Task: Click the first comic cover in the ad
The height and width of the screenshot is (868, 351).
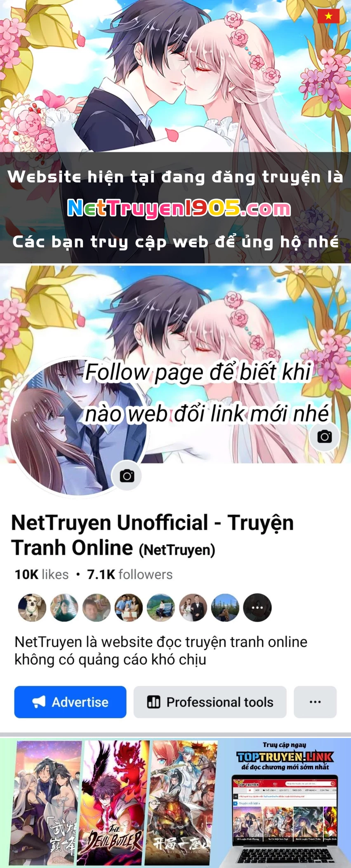Action: pyautogui.click(x=45, y=802)
